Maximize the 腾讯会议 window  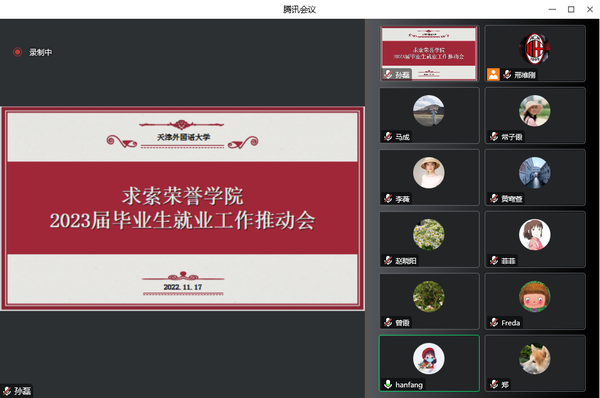tap(571, 9)
